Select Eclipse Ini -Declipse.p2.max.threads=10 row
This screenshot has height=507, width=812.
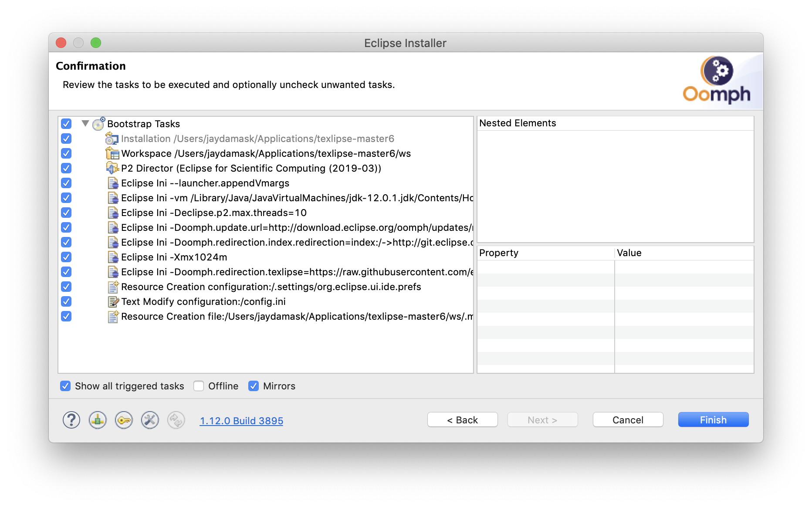click(214, 213)
